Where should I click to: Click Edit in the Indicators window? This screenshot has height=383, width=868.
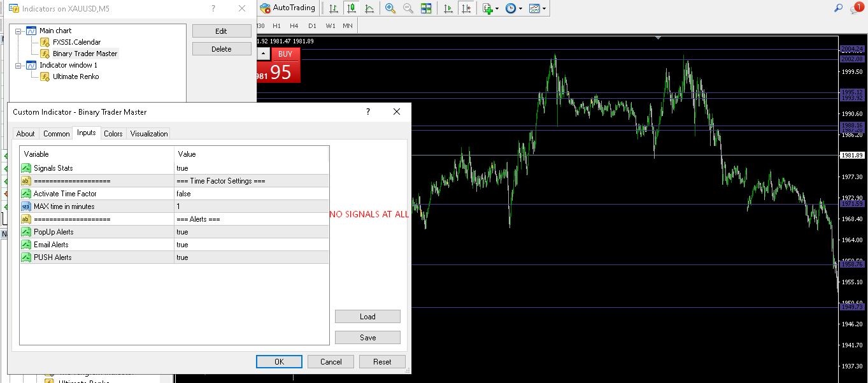(x=221, y=31)
